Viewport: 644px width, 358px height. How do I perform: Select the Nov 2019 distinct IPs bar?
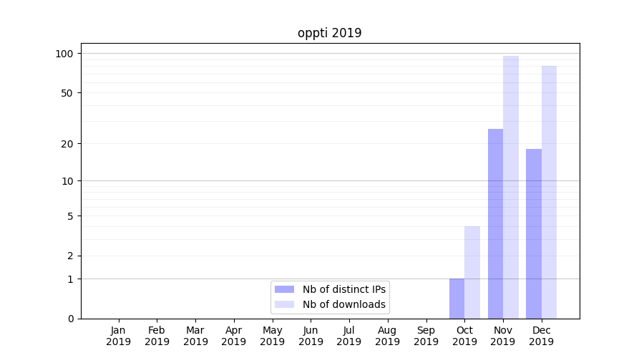pyautogui.click(x=495, y=223)
